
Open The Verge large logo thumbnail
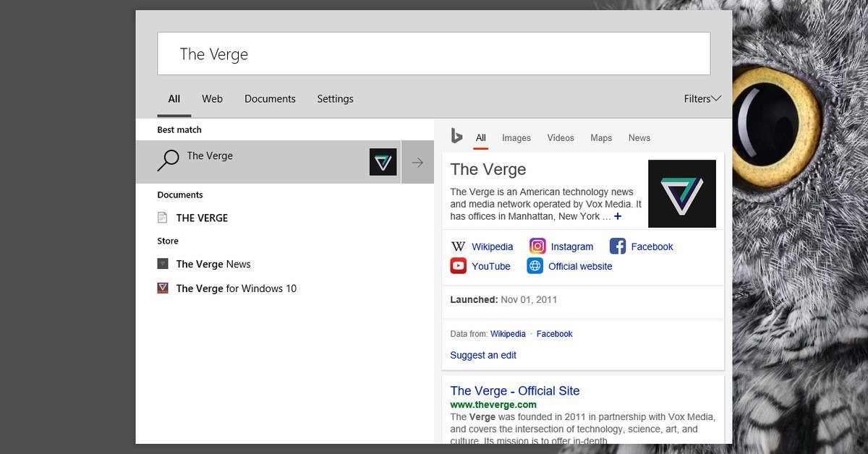pyautogui.click(x=682, y=194)
